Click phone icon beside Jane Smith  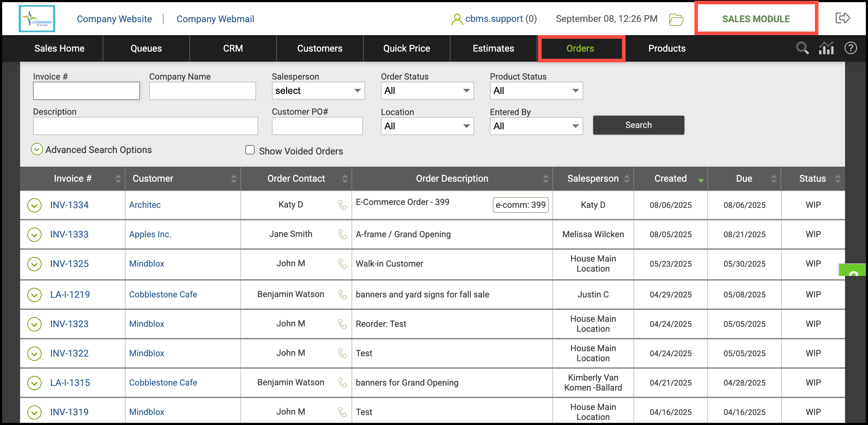tap(343, 234)
